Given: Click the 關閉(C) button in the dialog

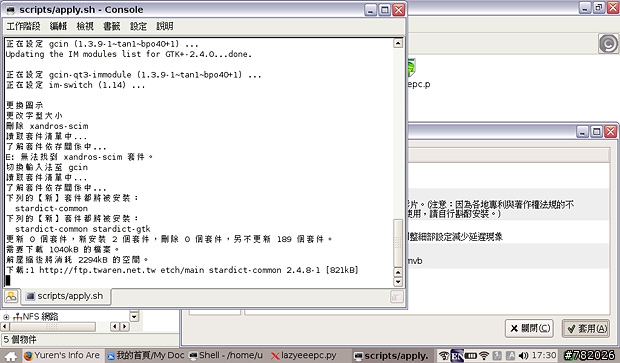Looking at the screenshot, I should [529, 329].
